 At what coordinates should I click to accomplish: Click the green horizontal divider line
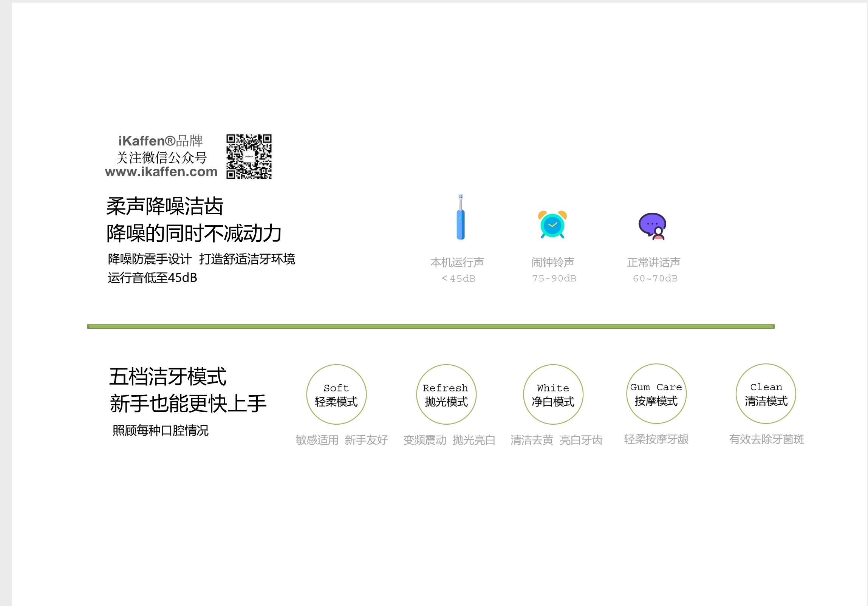[430, 326]
